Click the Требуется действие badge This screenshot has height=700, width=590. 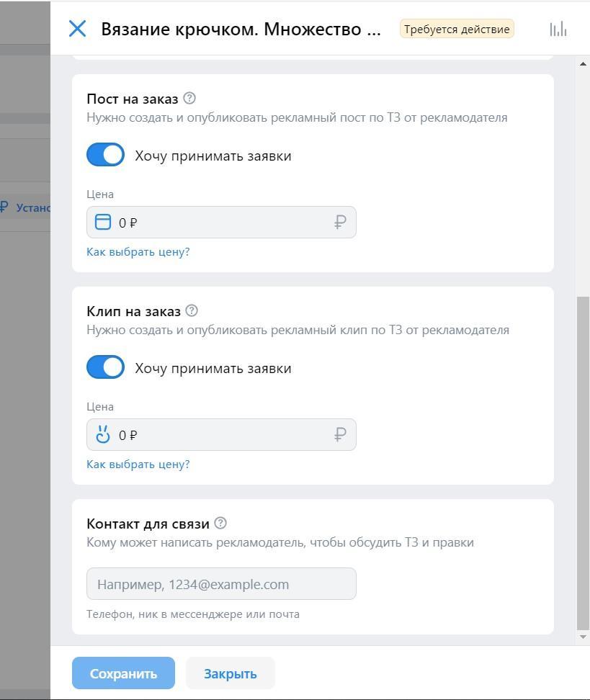pos(457,29)
